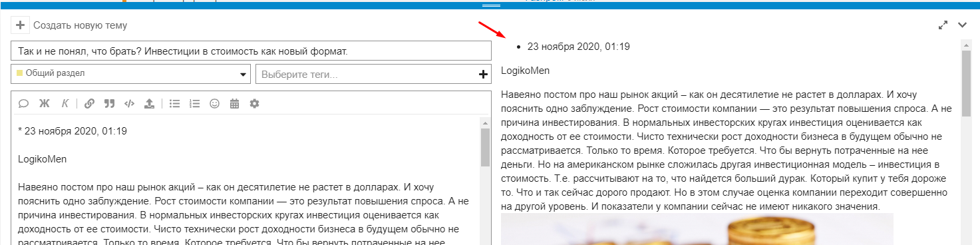Click the resize handle atop the composer
Screen dimensions: 980x245
pos(490,5)
